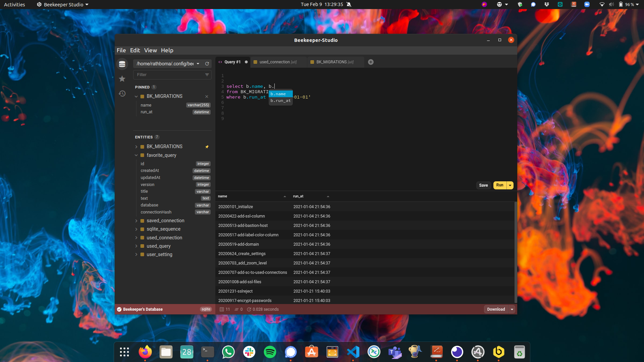Collapse the favorite_query table
The height and width of the screenshot is (362, 644).
(136, 155)
